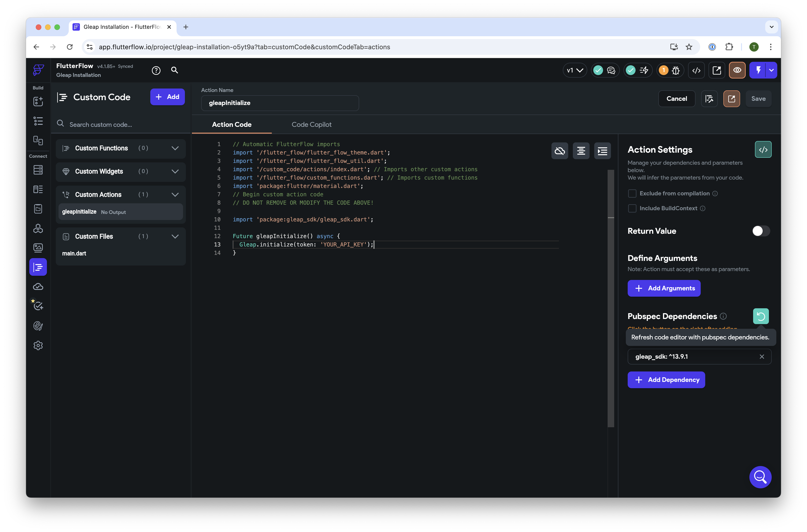Click the Save button
This screenshot has height=532, width=807.
pos(758,99)
